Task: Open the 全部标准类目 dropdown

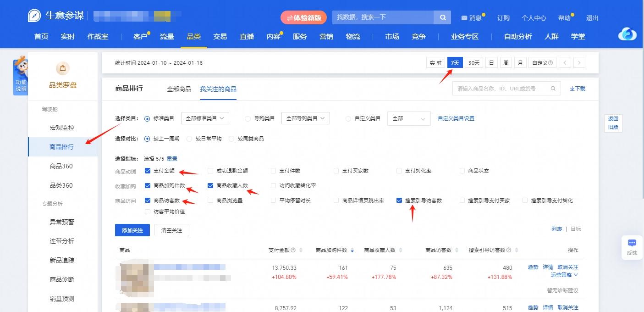Action: click(x=204, y=118)
